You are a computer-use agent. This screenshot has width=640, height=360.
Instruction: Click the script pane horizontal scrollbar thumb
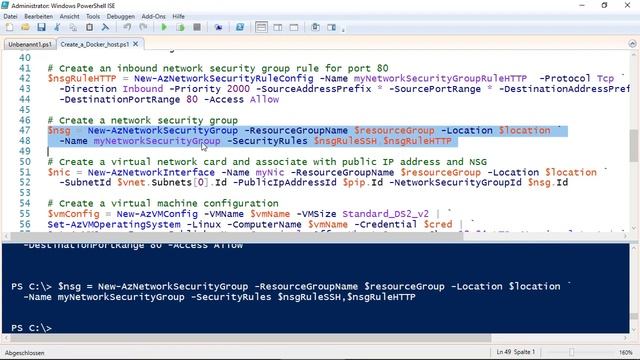[x=237, y=236]
